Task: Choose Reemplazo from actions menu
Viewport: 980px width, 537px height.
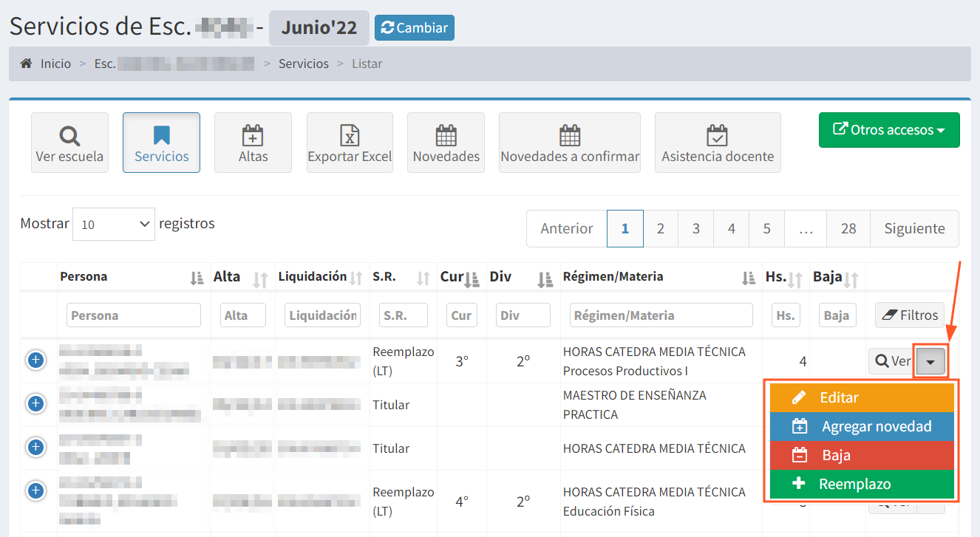Action: click(862, 484)
